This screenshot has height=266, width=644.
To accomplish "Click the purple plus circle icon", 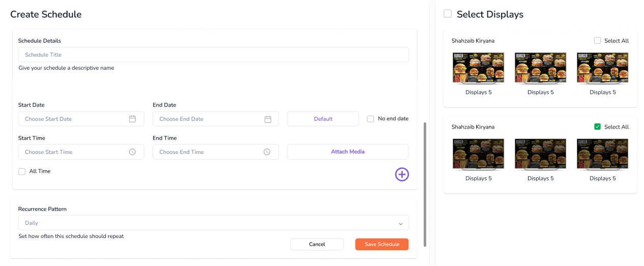I will [x=402, y=174].
